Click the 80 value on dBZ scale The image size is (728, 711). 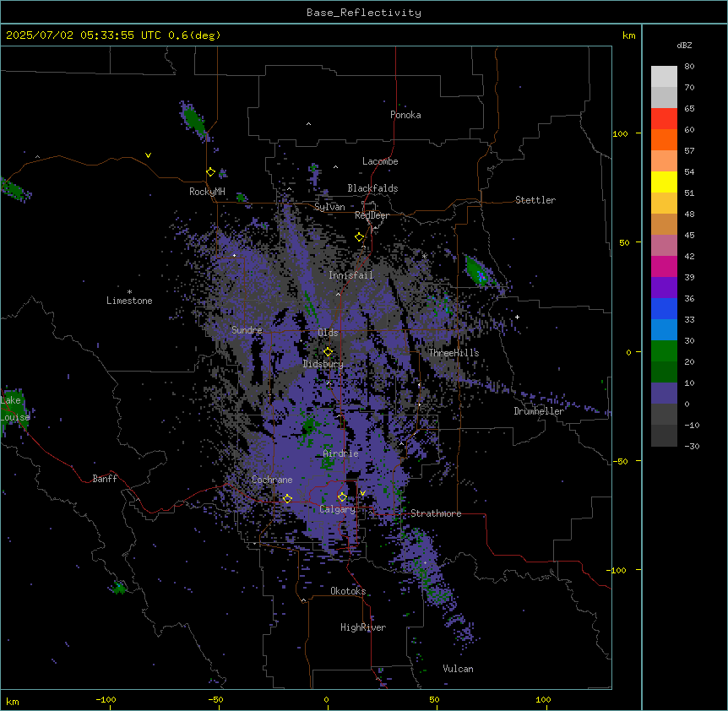tap(689, 67)
